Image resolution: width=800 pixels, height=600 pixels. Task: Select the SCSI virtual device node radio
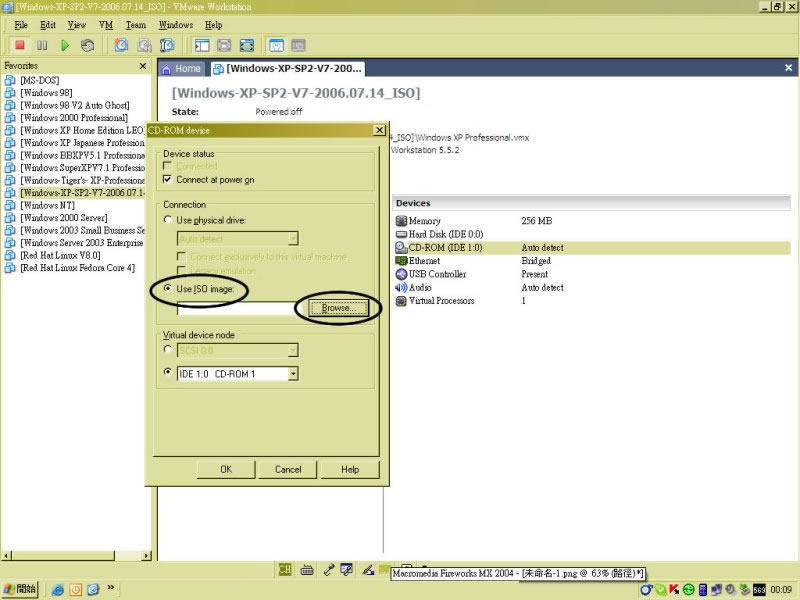pos(167,349)
